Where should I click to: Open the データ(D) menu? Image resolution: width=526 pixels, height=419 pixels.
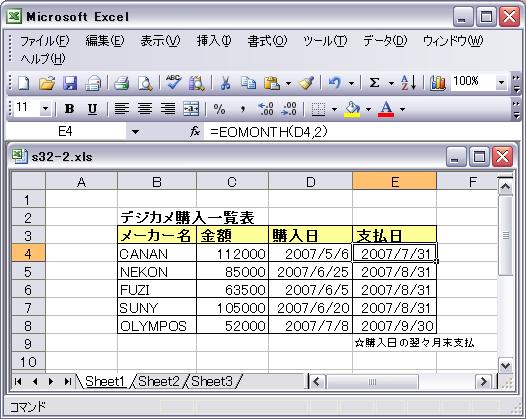(385, 41)
